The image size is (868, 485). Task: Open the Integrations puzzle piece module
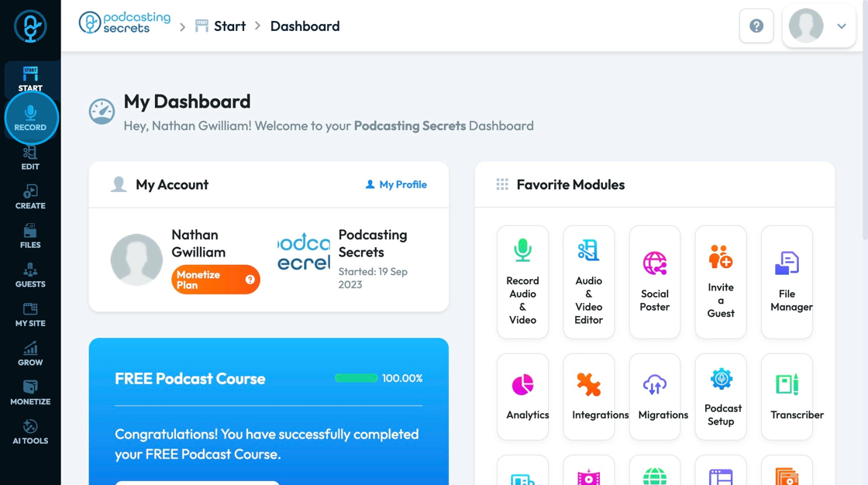point(589,397)
